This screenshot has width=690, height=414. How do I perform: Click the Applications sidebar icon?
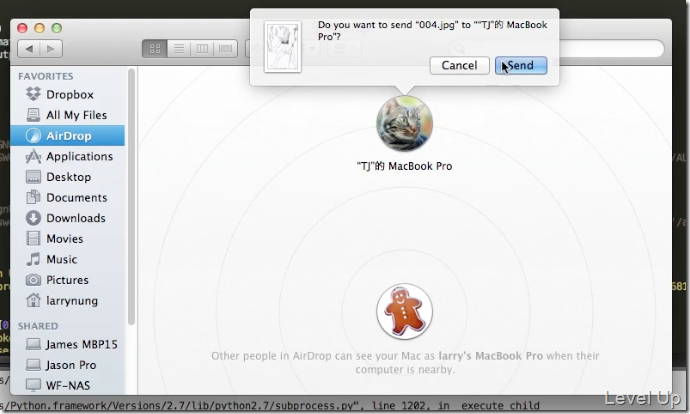[x=33, y=156]
